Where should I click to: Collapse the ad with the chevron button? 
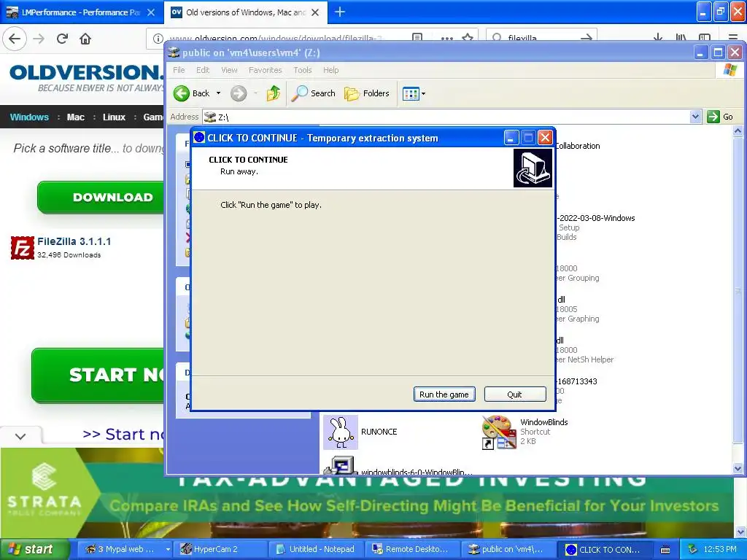20,436
